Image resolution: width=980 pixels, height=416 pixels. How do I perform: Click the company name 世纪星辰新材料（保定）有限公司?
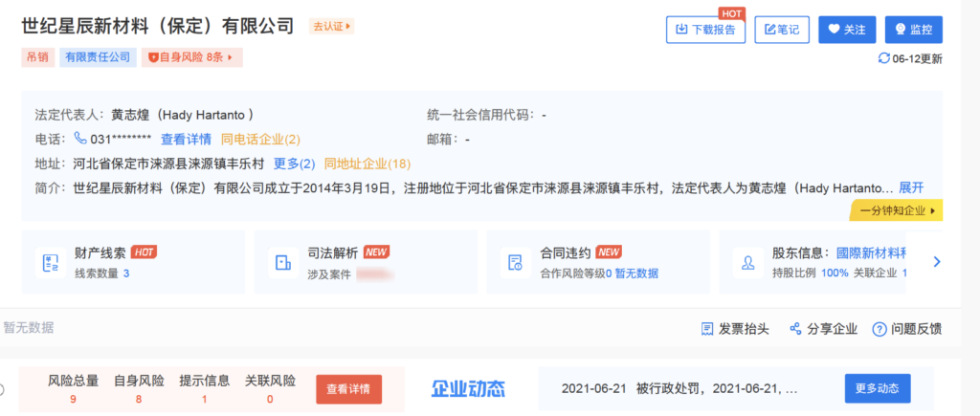click(x=158, y=26)
